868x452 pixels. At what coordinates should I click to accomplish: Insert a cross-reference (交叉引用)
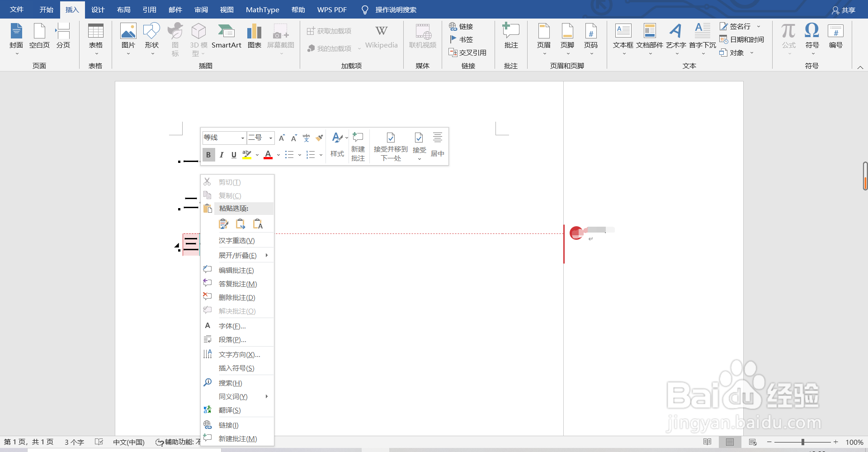tap(467, 53)
